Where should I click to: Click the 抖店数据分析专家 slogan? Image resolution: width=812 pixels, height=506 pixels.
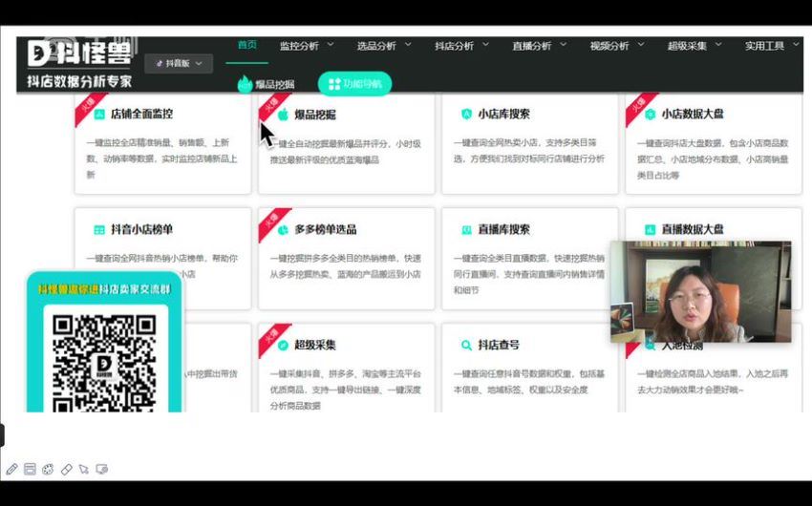tap(79, 81)
